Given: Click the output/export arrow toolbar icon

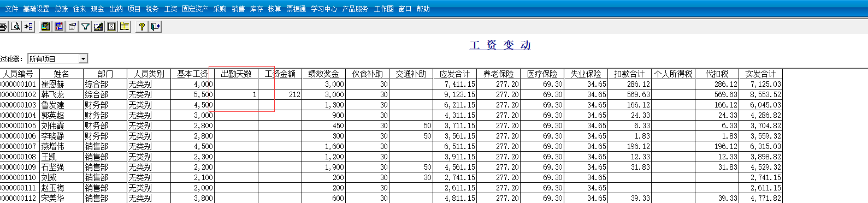Looking at the screenshot, I should tap(28, 26).
